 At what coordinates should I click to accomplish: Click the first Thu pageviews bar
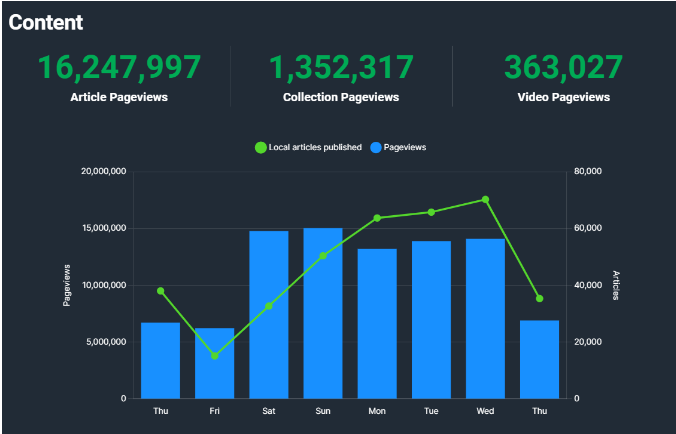[x=160, y=360]
